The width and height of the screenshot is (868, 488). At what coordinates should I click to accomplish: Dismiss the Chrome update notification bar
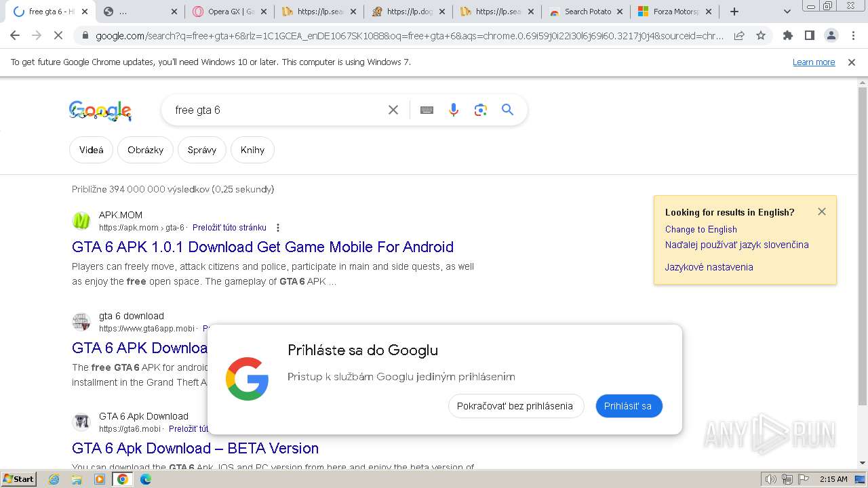852,62
